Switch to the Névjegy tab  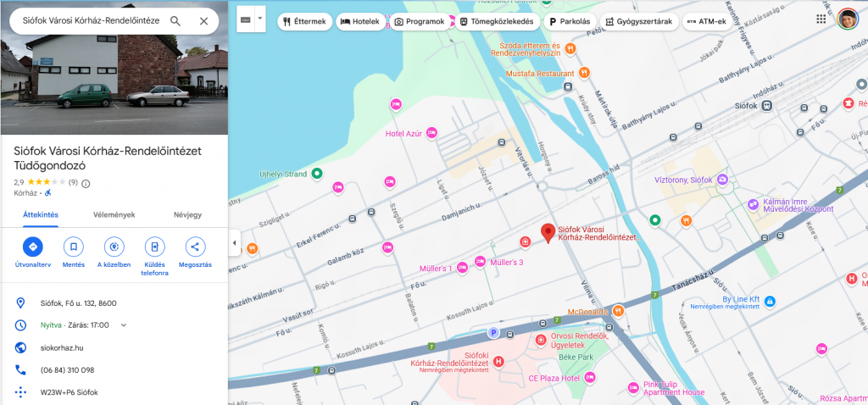point(187,214)
